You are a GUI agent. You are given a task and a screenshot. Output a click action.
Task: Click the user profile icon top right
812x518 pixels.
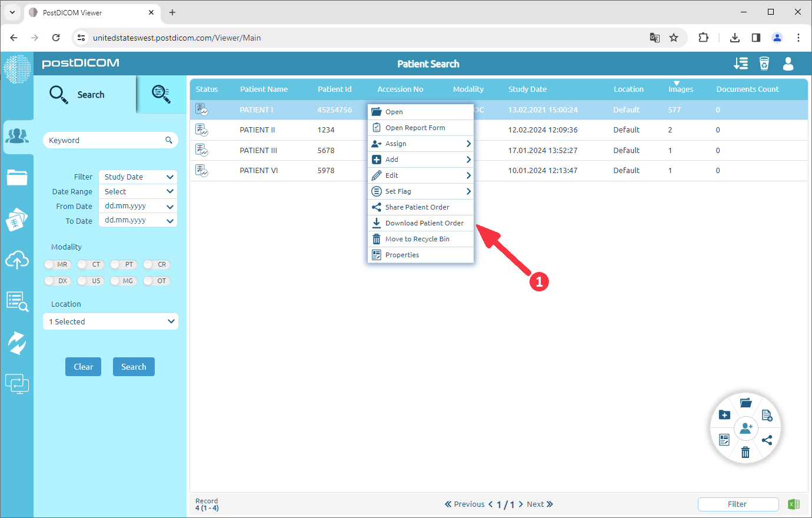click(x=788, y=64)
